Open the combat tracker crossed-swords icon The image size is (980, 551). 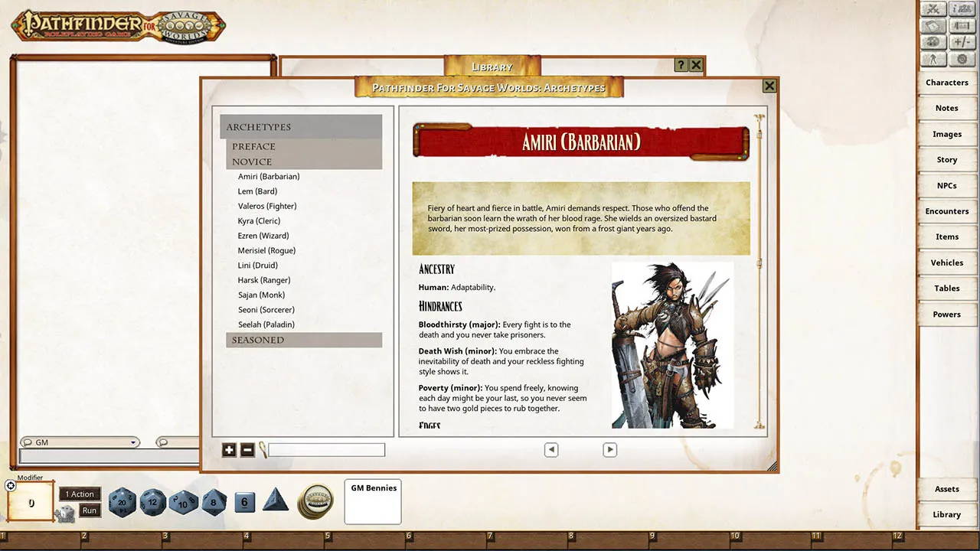[x=933, y=8]
